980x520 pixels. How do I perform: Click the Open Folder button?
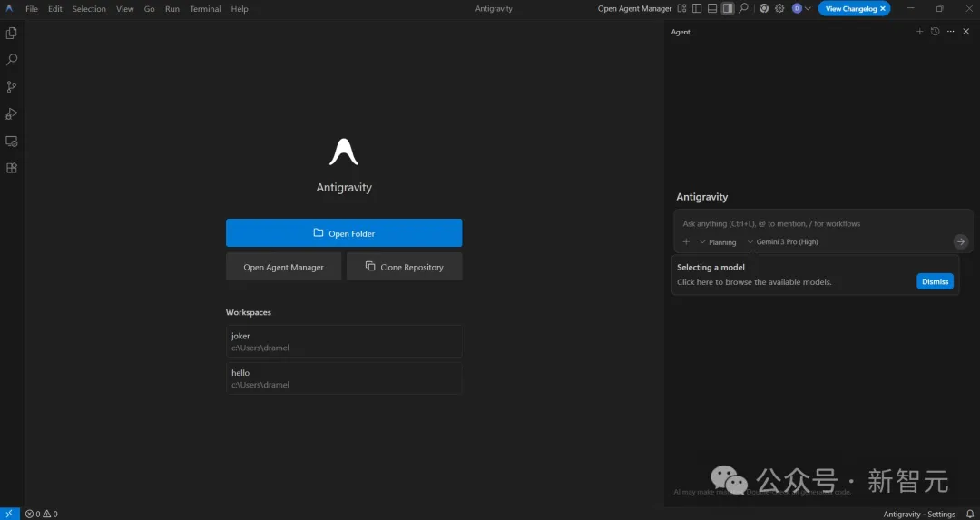pos(344,233)
